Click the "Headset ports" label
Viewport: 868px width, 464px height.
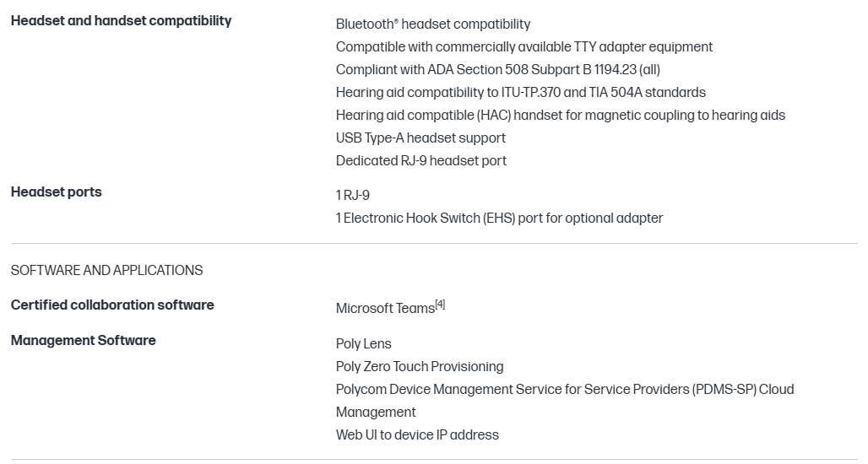point(56,192)
